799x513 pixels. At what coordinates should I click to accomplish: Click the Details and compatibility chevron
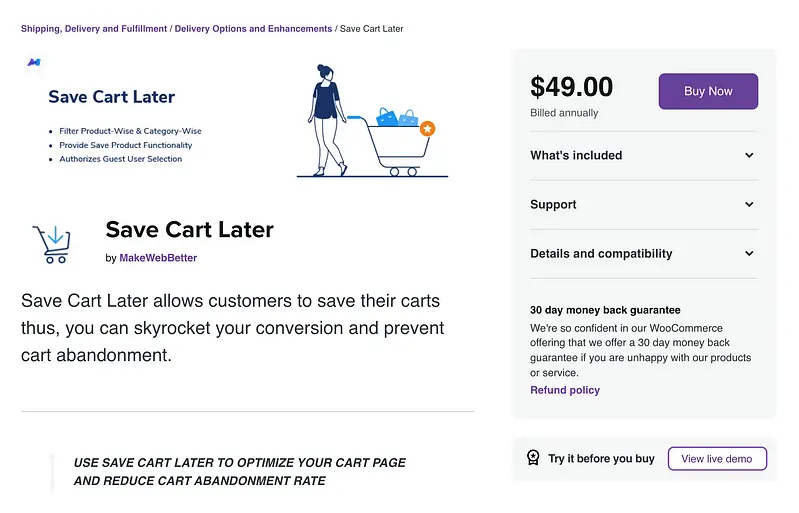point(749,253)
